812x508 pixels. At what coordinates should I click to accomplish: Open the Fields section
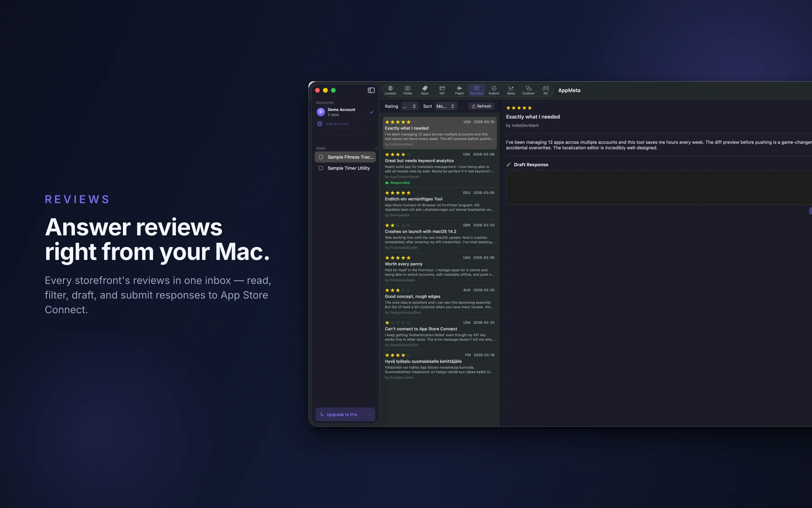pos(407,90)
